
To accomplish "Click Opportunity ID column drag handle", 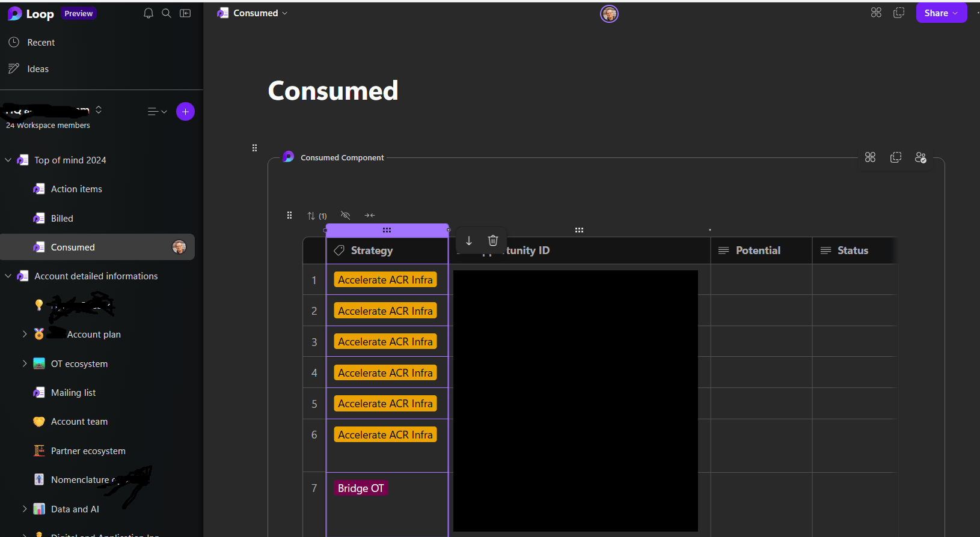I will point(579,230).
